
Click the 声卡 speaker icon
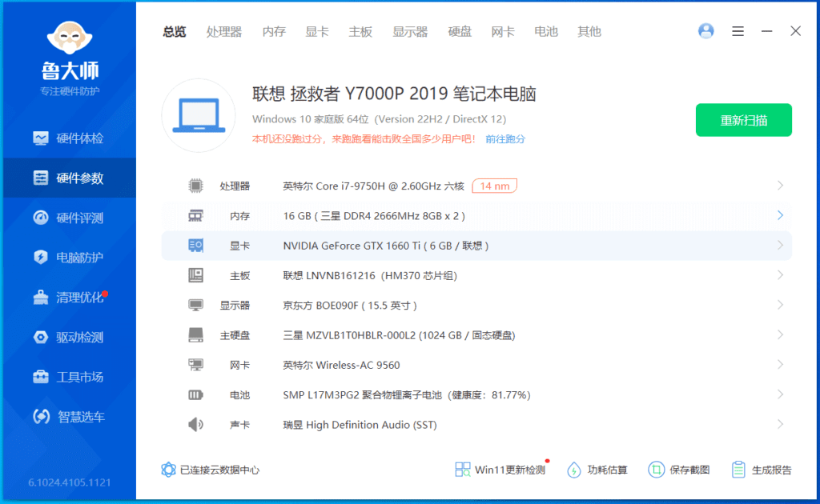[195, 425]
